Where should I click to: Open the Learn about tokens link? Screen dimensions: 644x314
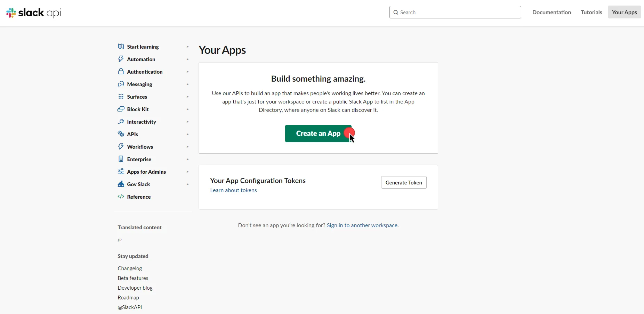233,190
